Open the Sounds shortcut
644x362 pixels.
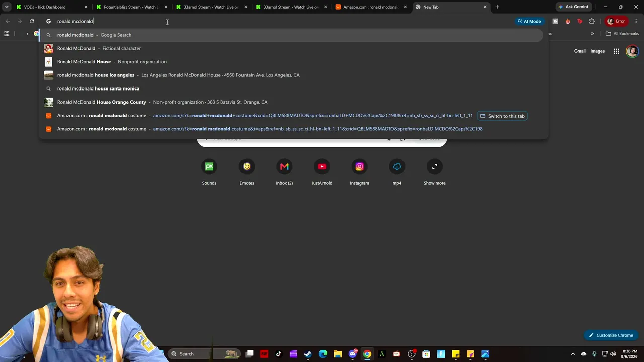[x=209, y=172]
